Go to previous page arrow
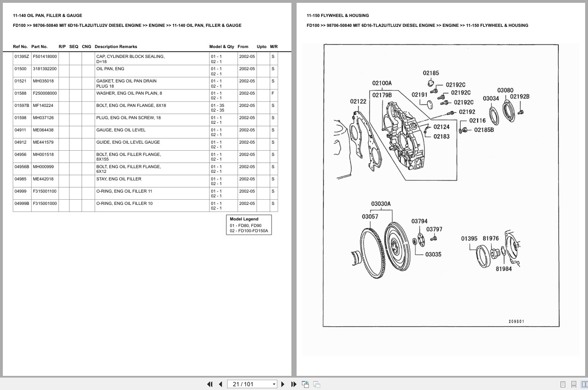588x390 pixels. click(x=220, y=384)
